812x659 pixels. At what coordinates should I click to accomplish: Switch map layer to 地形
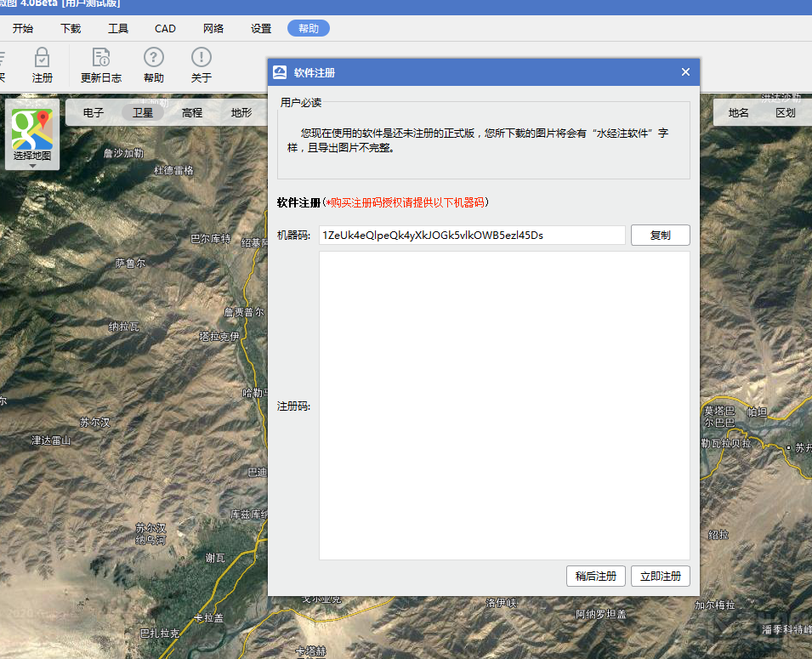point(241,112)
